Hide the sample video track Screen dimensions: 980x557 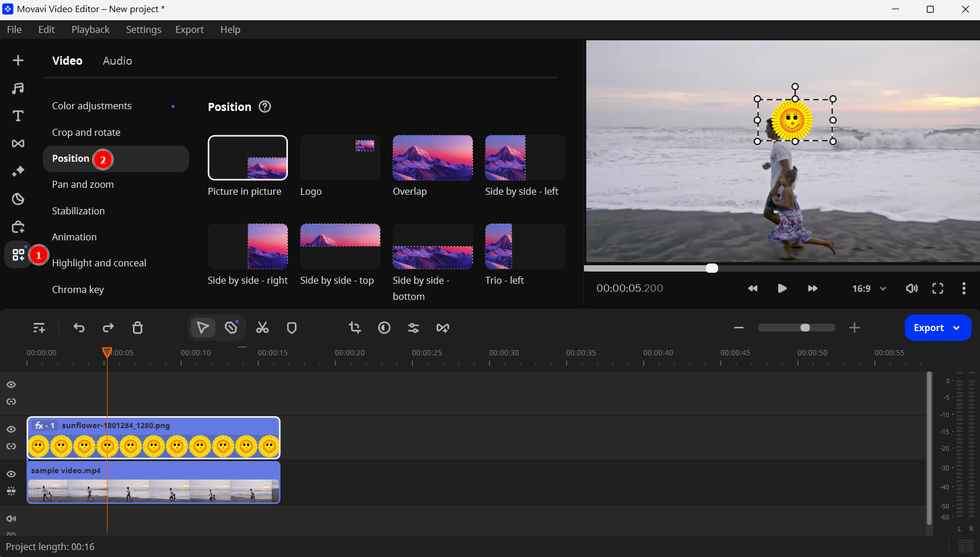pyautogui.click(x=11, y=474)
